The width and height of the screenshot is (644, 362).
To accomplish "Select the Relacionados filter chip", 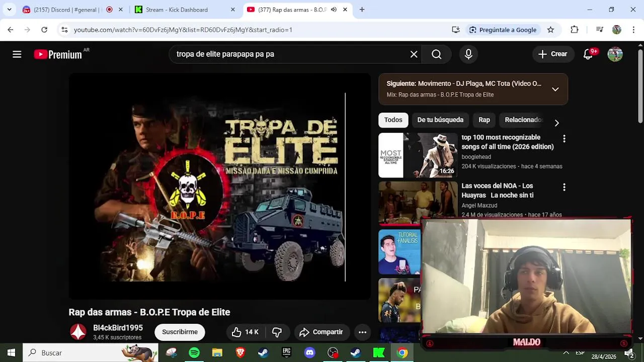I will (x=523, y=120).
